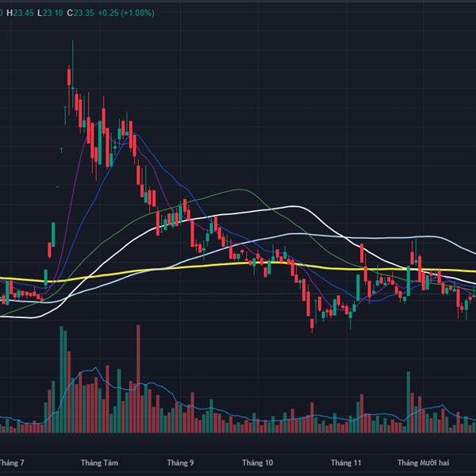
Task: Select the Tháng 11 time axis label
Action: point(346,463)
